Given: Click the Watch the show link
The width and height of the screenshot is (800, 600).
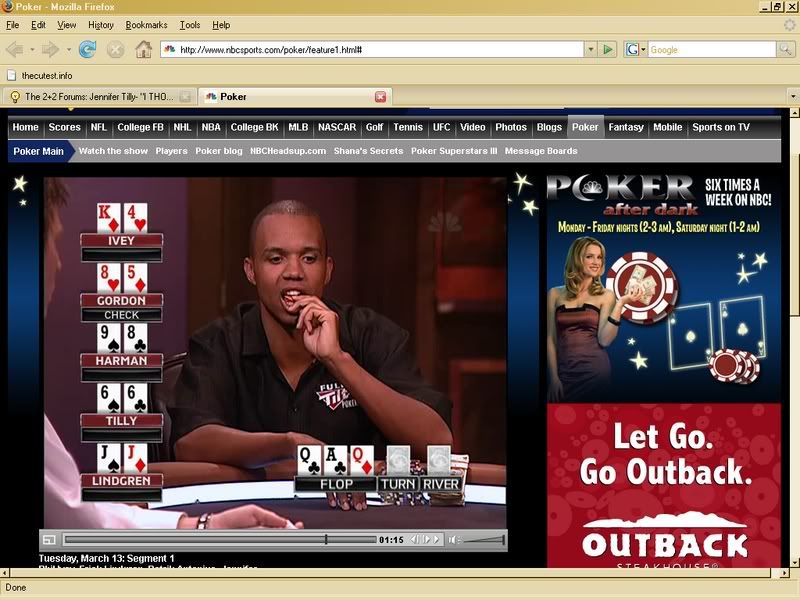Looking at the screenshot, I should pyautogui.click(x=113, y=151).
